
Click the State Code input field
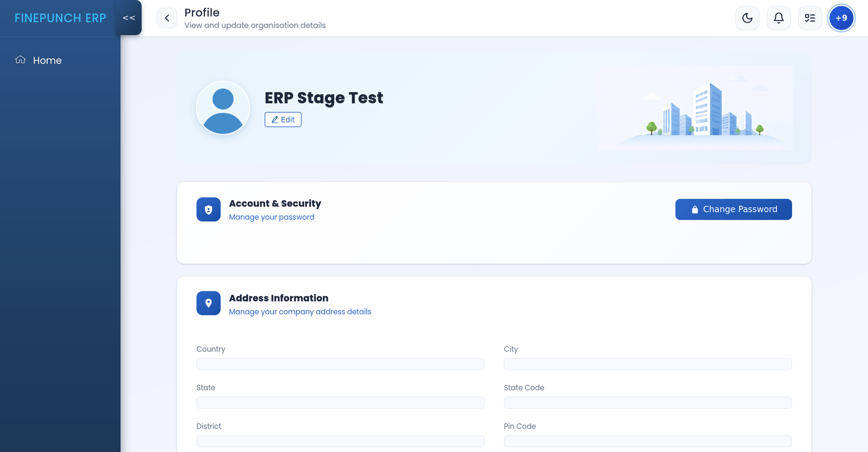[648, 403]
